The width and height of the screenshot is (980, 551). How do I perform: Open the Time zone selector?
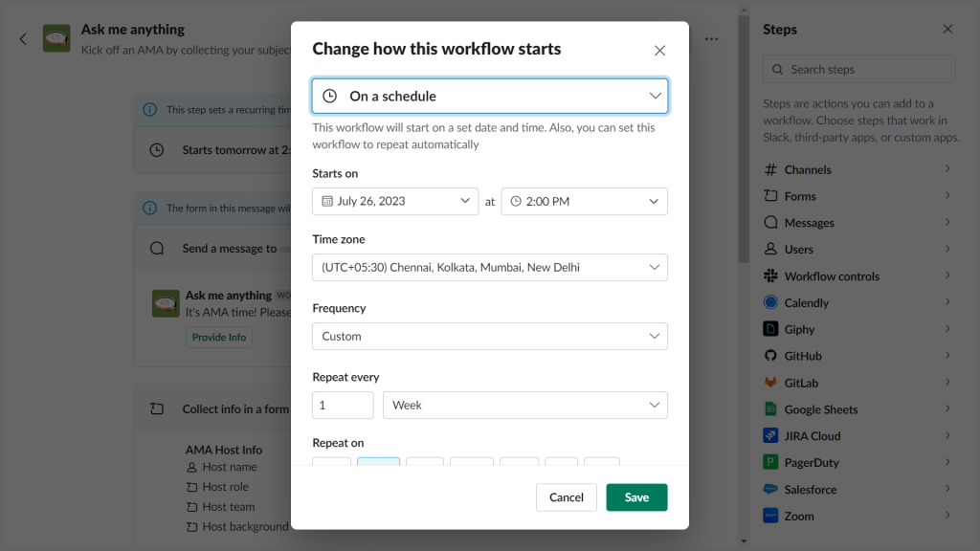(x=489, y=267)
